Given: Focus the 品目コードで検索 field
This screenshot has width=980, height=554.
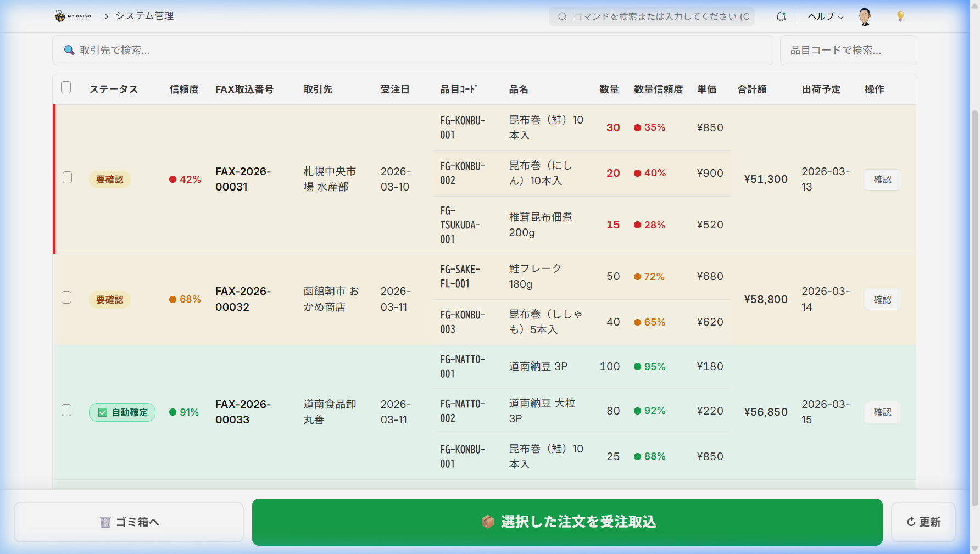Looking at the screenshot, I should coord(848,51).
